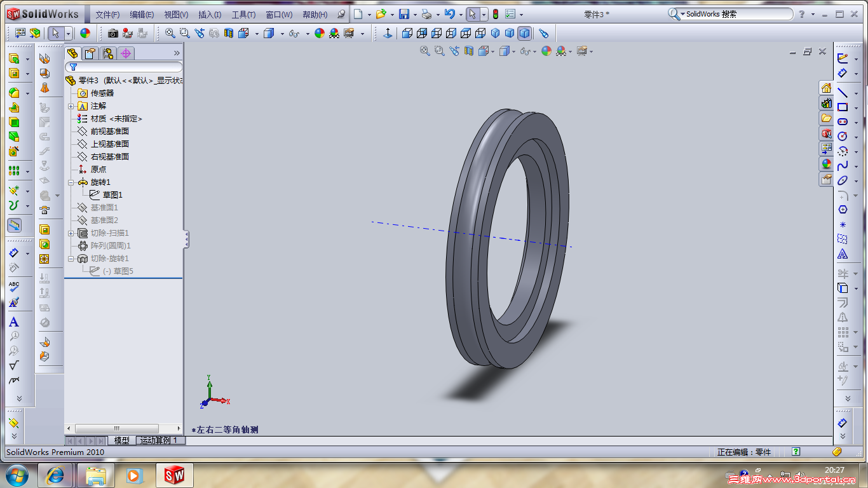Open dropdown arrow next to Save icon
This screenshot has height=488, width=868.
pos(415,15)
